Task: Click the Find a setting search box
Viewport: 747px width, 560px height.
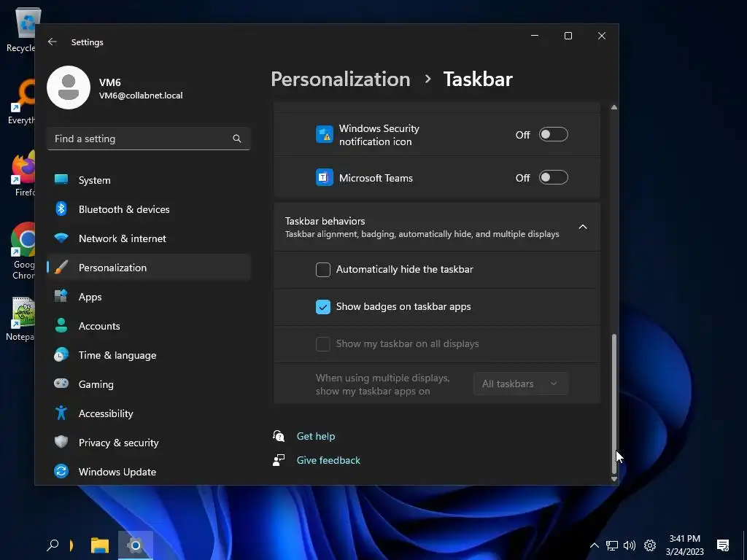Action: pyautogui.click(x=149, y=139)
